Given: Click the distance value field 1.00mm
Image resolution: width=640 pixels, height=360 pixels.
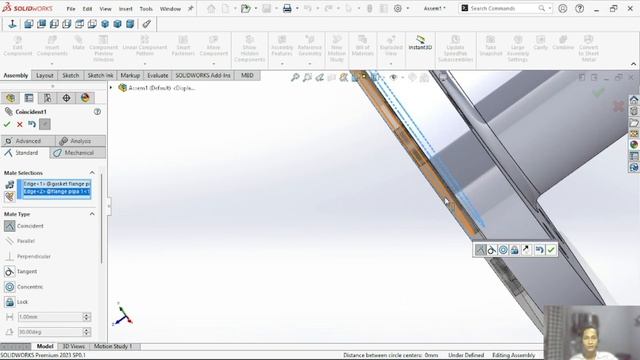Looking at the screenshot, I should tap(50, 317).
